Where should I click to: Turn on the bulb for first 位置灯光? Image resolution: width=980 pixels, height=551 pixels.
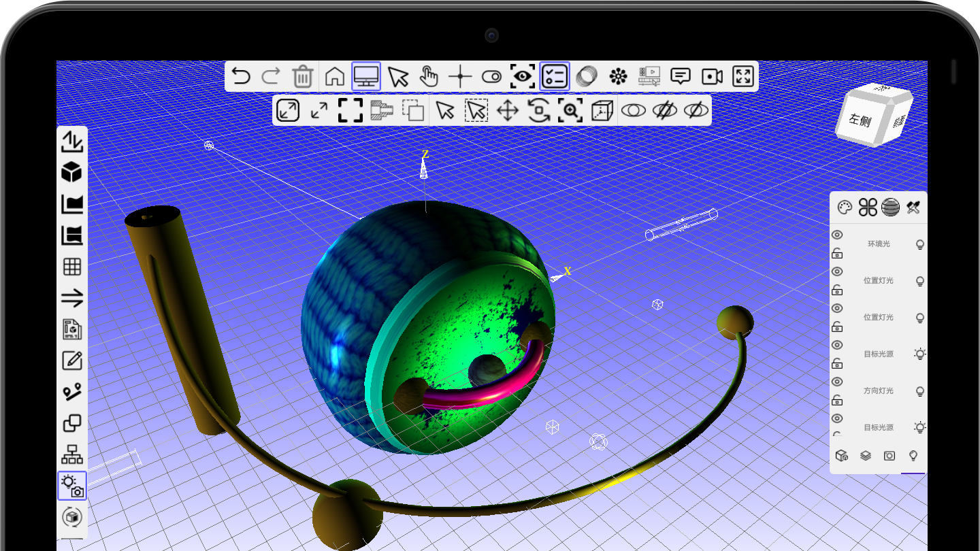920,281
